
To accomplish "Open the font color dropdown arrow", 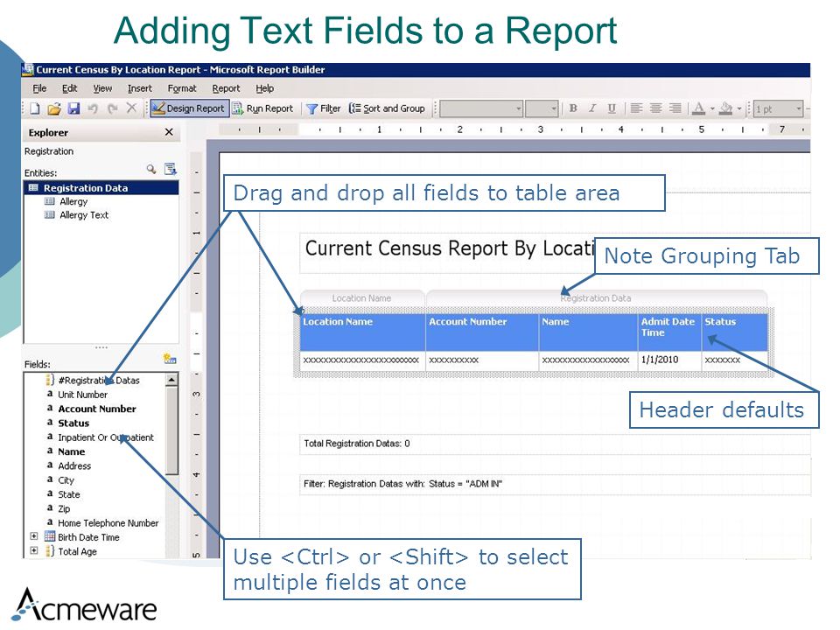I will click(712, 108).
